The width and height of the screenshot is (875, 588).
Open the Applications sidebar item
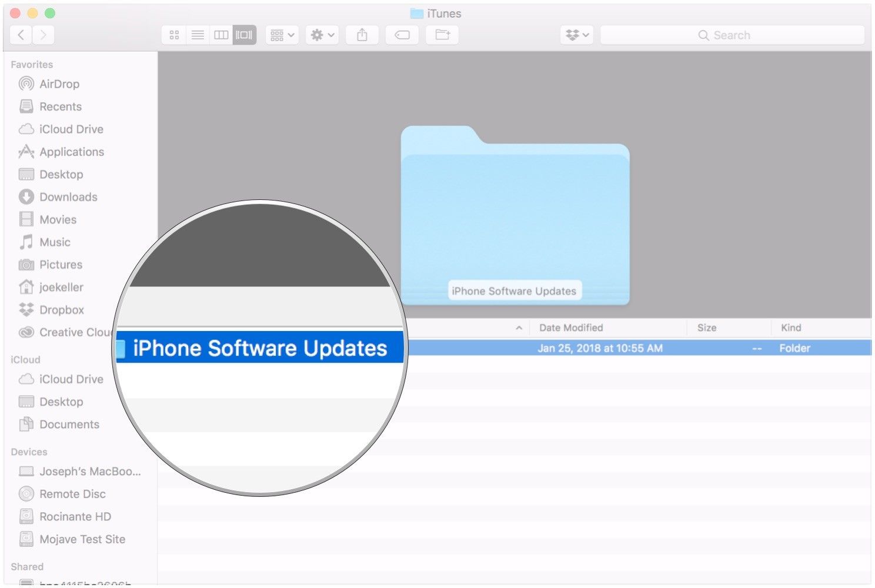coord(71,152)
